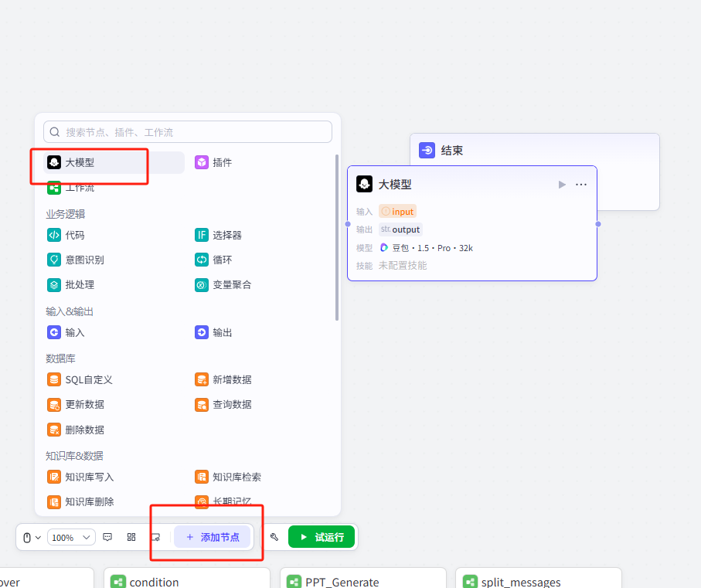Select the 删除数据 delete-data node
The height and width of the screenshot is (588, 701).
pyautogui.click(x=76, y=430)
